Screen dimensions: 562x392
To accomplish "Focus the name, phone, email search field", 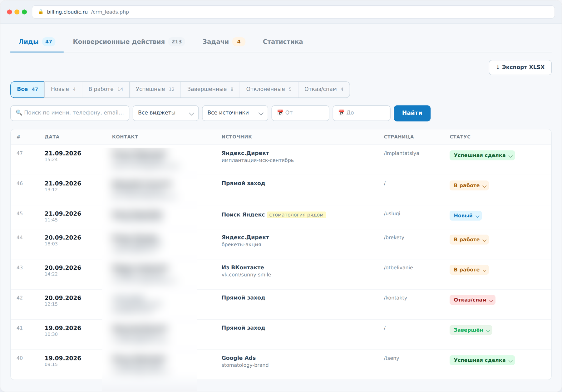I will [x=70, y=113].
